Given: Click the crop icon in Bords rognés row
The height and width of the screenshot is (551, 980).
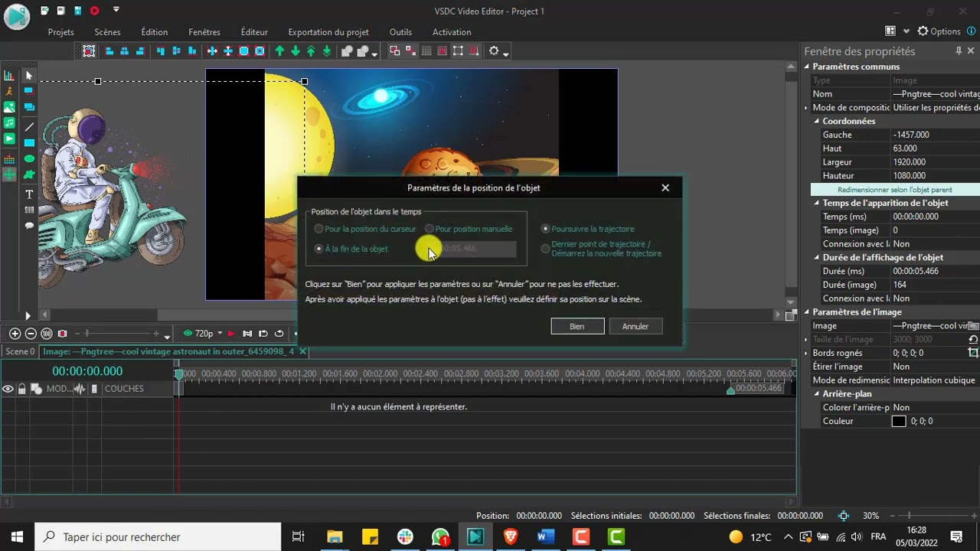Looking at the screenshot, I should click(x=973, y=353).
